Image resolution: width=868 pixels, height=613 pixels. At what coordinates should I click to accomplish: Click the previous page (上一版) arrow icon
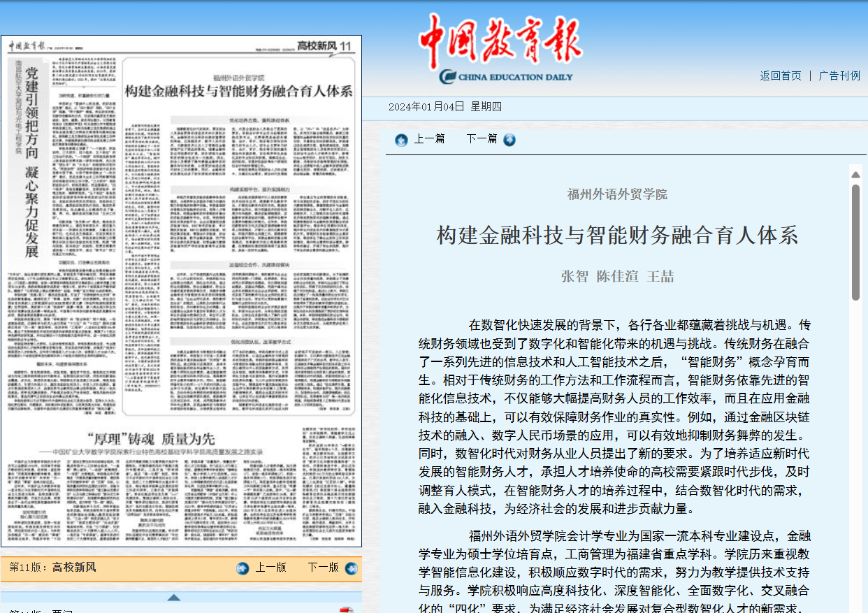point(243,568)
